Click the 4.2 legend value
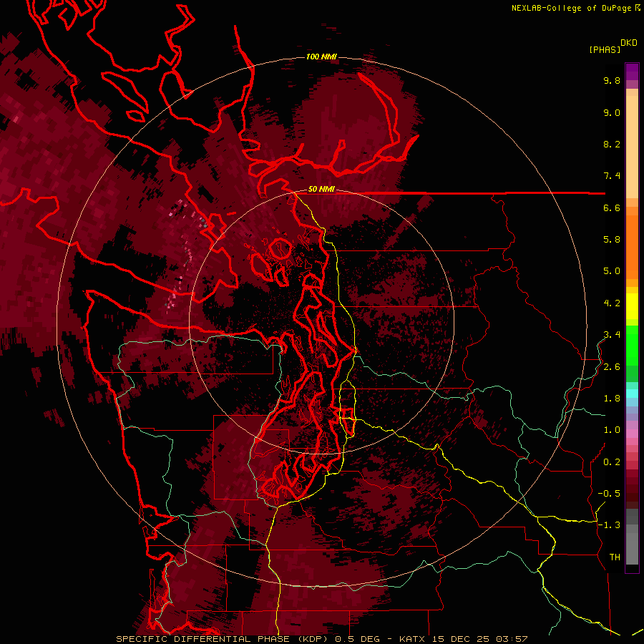 pyautogui.click(x=612, y=303)
